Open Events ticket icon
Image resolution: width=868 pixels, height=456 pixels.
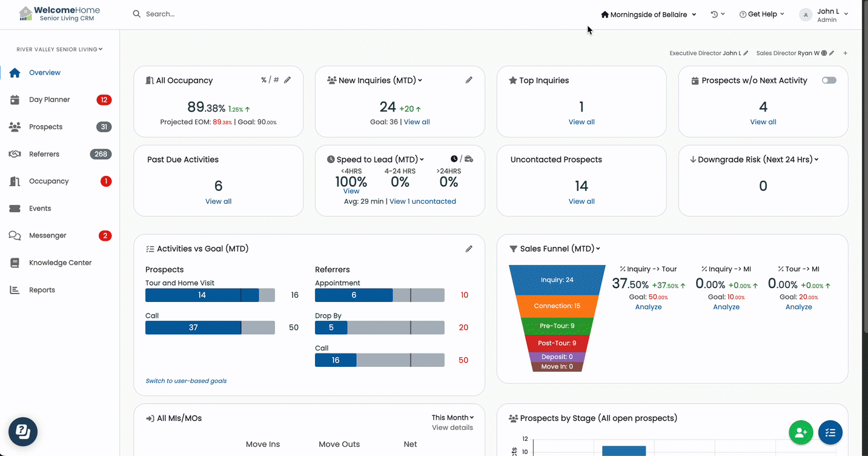[15, 209]
